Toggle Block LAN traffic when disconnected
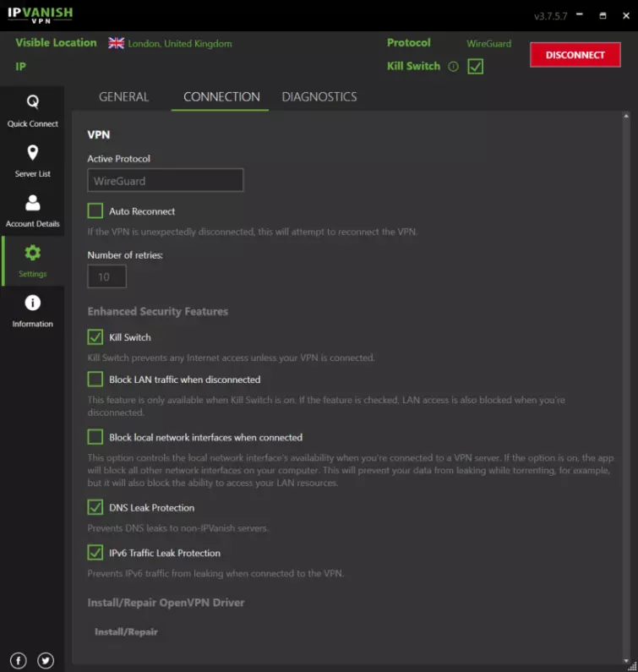Viewport: 638px width, 672px height. pos(95,380)
